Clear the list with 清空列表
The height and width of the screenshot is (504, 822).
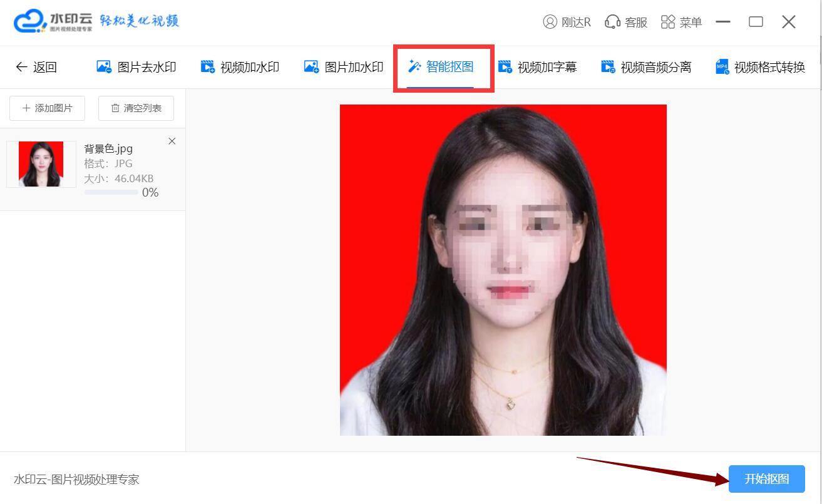click(136, 108)
